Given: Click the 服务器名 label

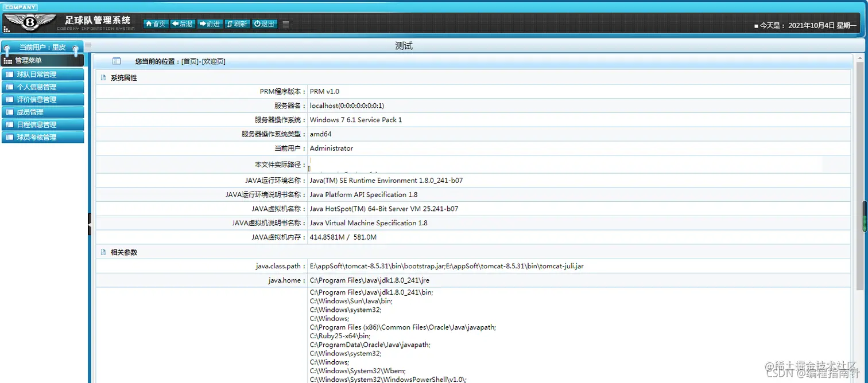Looking at the screenshot, I should click(290, 106).
